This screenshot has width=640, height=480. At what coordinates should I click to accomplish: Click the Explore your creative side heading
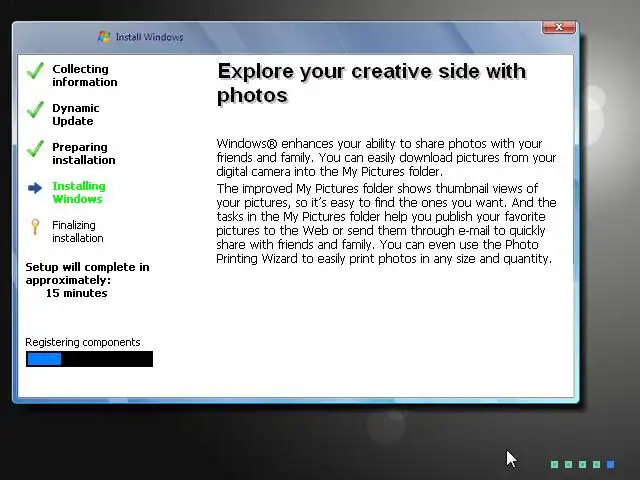372,83
